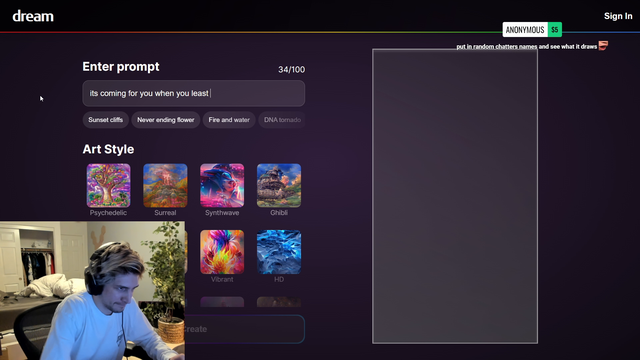Click the Create button
The image size is (640, 360).
tap(244, 329)
